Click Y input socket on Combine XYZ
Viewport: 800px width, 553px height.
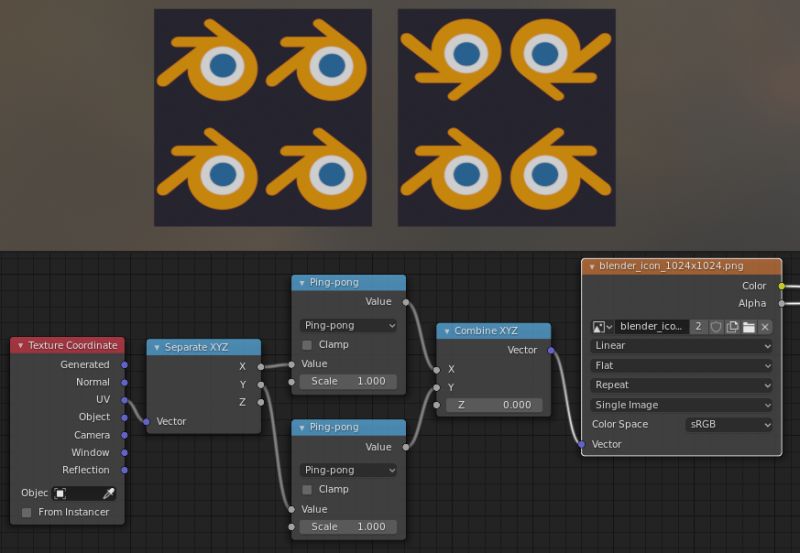(437, 388)
